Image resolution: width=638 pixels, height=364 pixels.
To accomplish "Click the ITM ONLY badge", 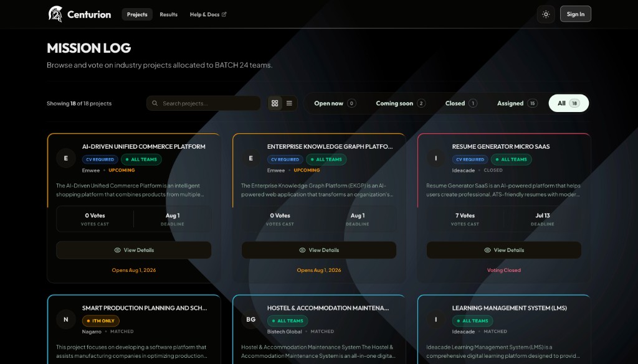I will click(x=100, y=321).
